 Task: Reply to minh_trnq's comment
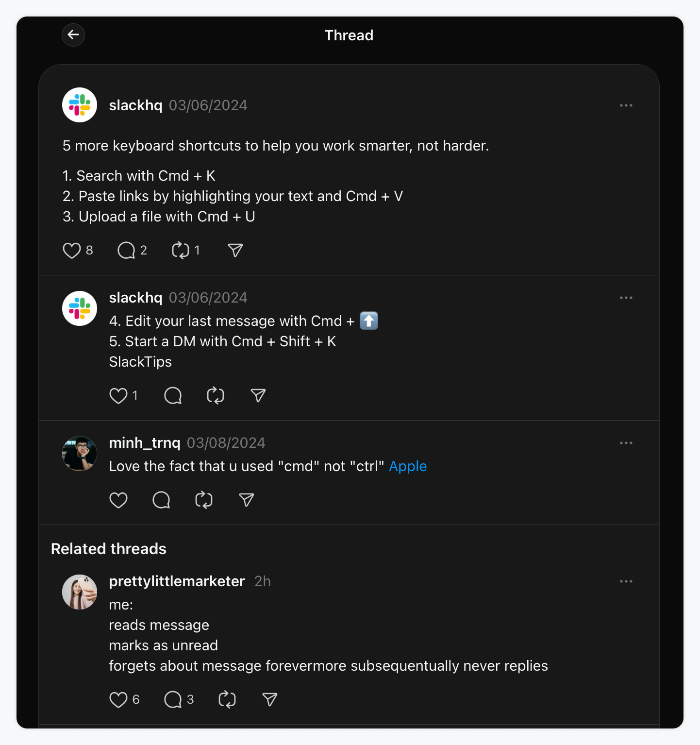coord(161,500)
